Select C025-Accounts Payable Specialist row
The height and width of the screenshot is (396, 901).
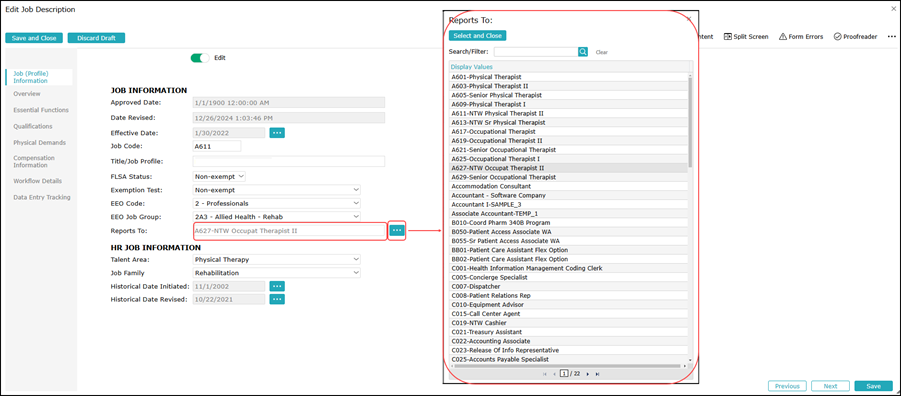[569, 359]
